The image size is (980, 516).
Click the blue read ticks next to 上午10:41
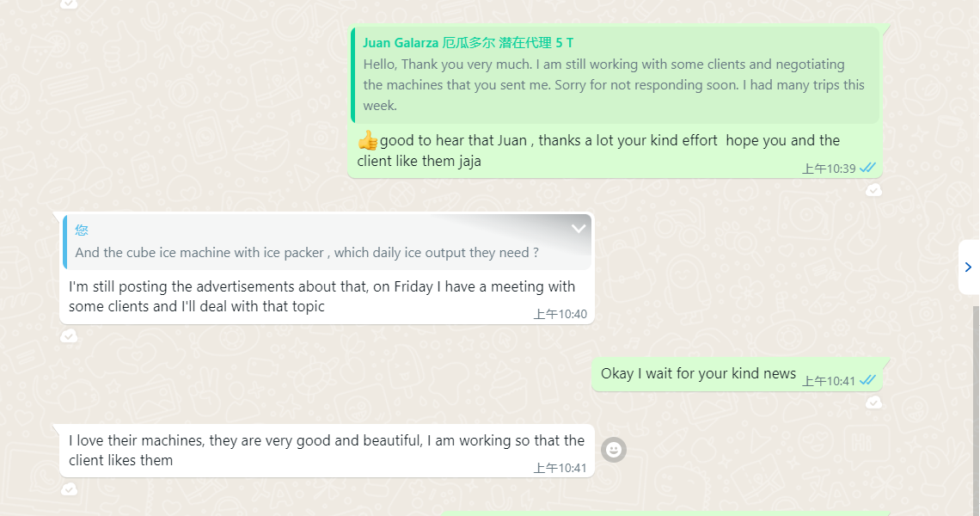point(867,380)
